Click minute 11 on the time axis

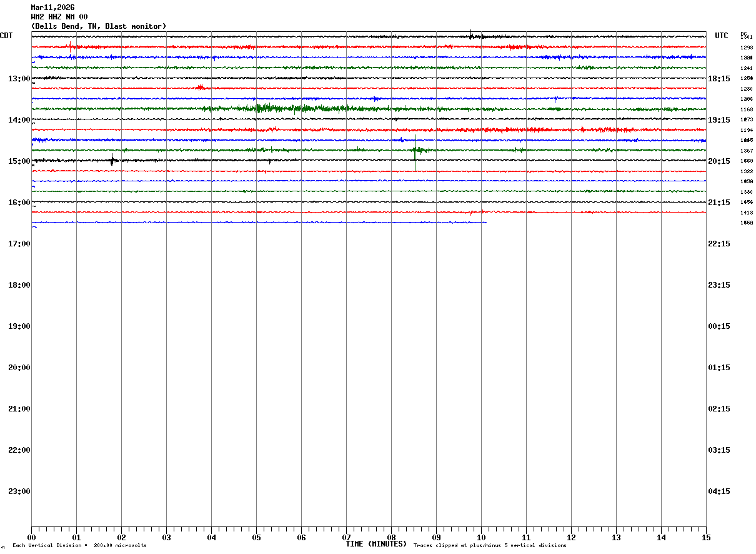[526, 538]
